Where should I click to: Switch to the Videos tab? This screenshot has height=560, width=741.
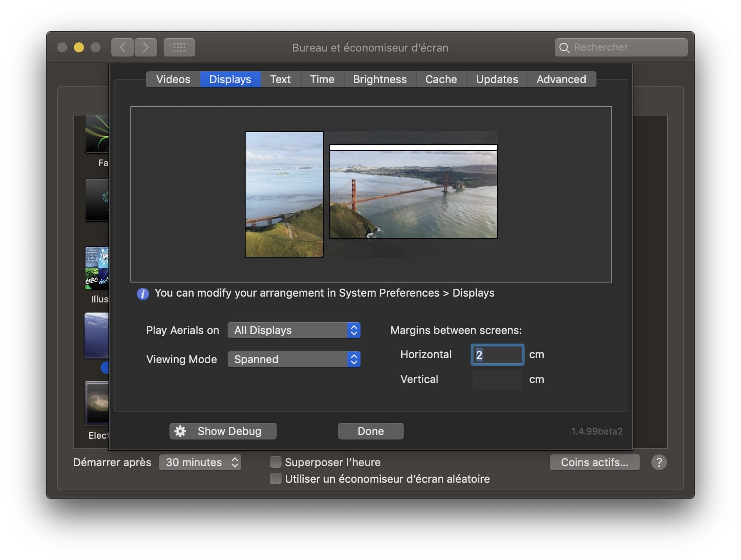(173, 79)
